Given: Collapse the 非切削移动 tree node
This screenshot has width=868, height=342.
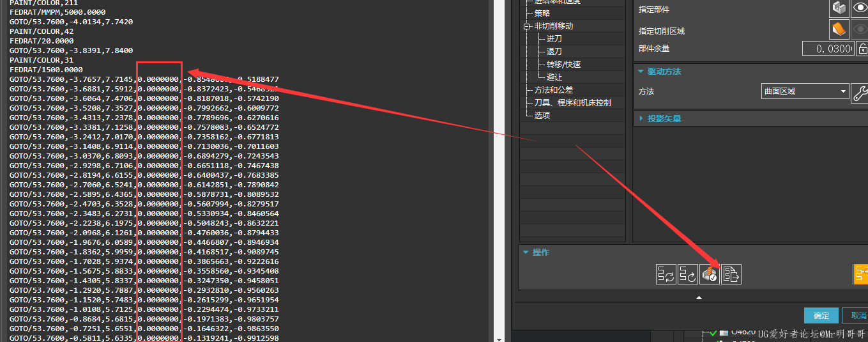Looking at the screenshot, I should [526, 26].
